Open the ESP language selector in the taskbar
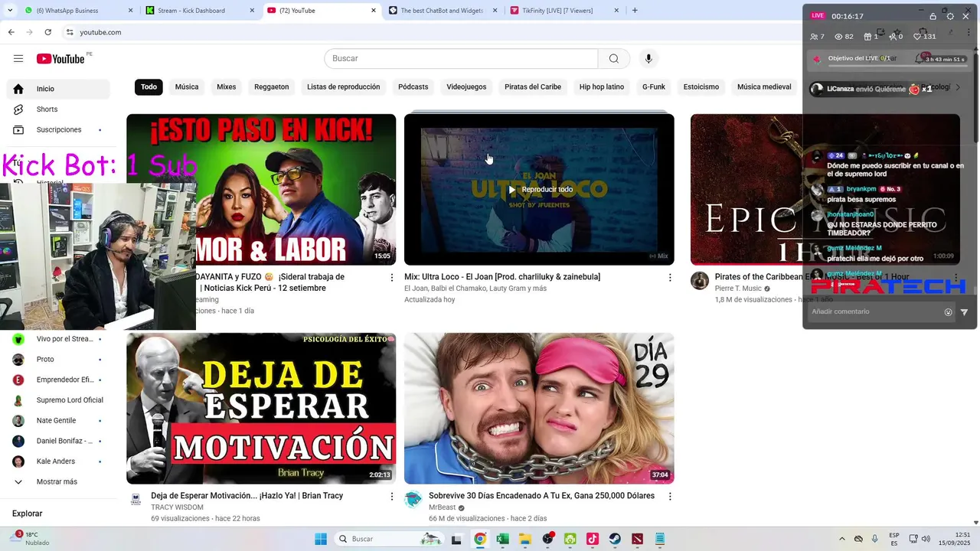 click(893, 539)
